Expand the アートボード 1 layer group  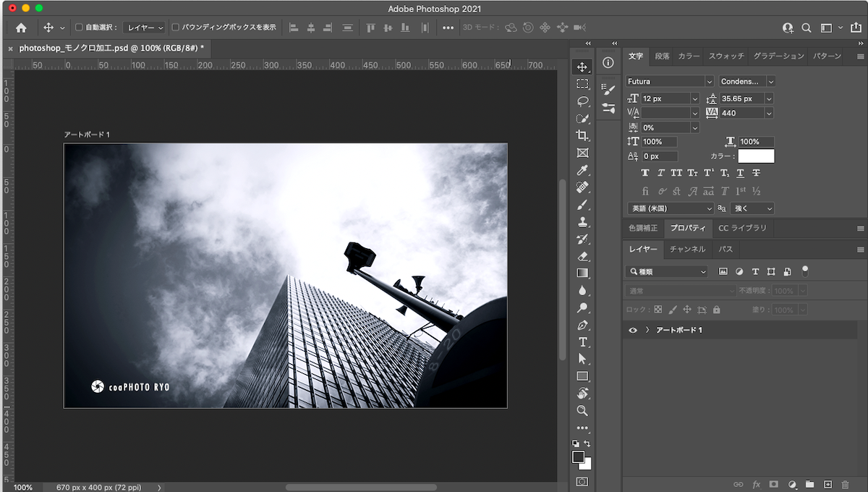click(647, 330)
